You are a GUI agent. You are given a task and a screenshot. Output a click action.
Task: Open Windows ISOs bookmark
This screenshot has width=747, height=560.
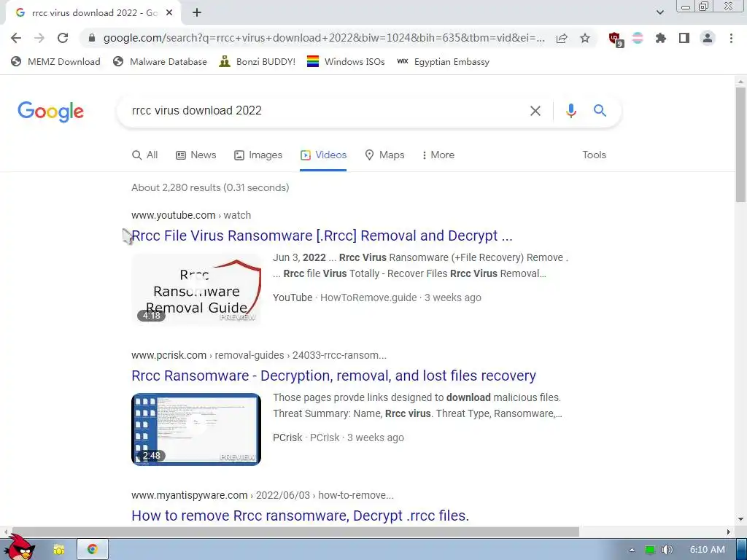(346, 62)
